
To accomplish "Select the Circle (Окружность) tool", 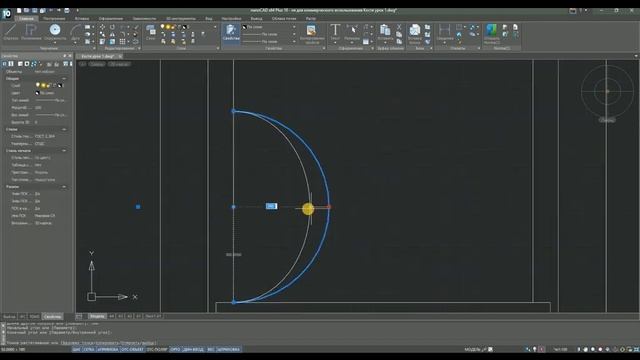I will pyautogui.click(x=55, y=32).
